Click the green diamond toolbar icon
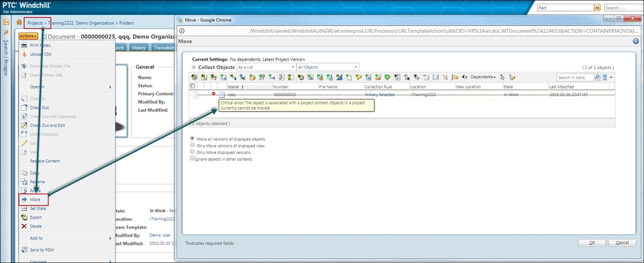Viewport: 644px width, 263px height. pyautogui.click(x=387, y=77)
